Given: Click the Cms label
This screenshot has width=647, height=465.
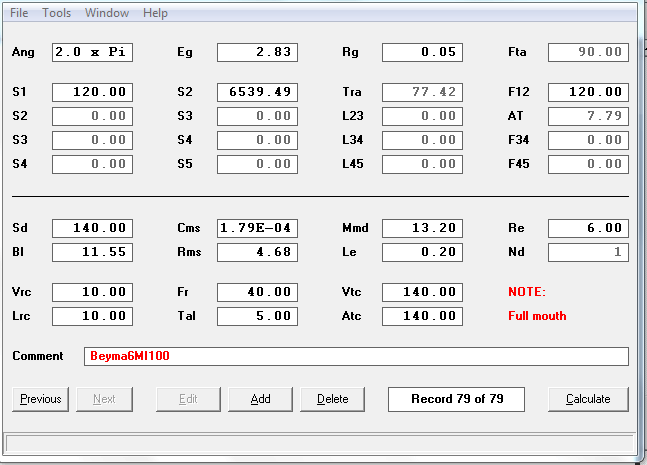Looking at the screenshot, I should [x=189, y=228].
